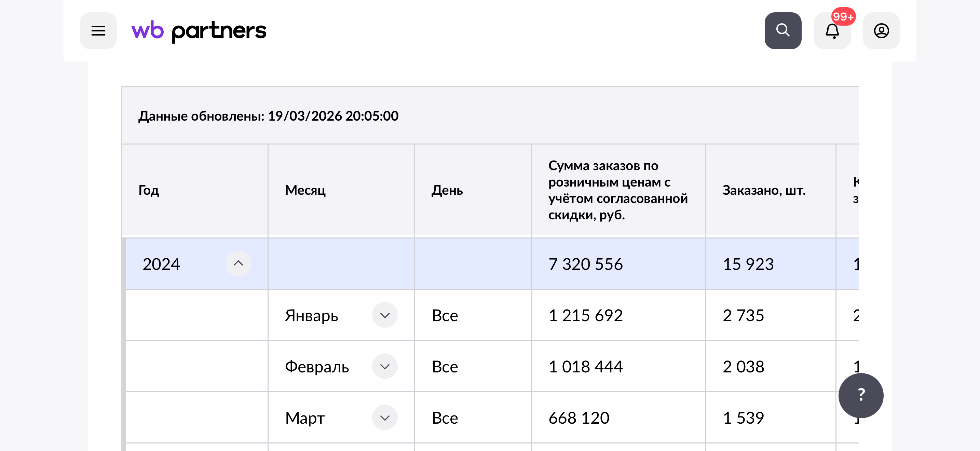980x451 pixels.
Task: Click the Сумма заказов column header
Action: pyautogui.click(x=618, y=190)
